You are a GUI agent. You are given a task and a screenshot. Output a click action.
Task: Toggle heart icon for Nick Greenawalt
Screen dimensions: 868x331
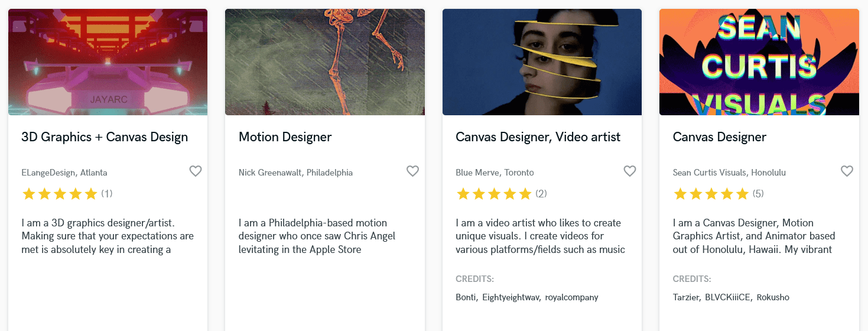click(412, 171)
